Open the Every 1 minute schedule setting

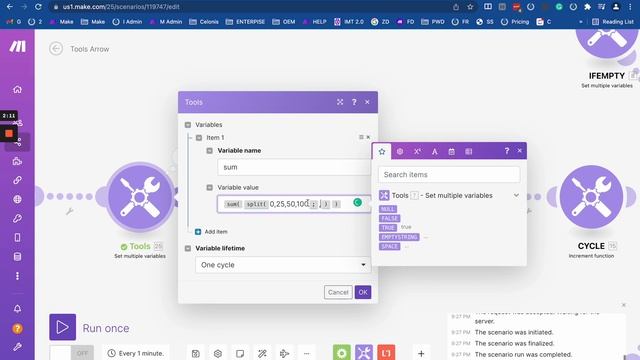[x=136, y=353]
